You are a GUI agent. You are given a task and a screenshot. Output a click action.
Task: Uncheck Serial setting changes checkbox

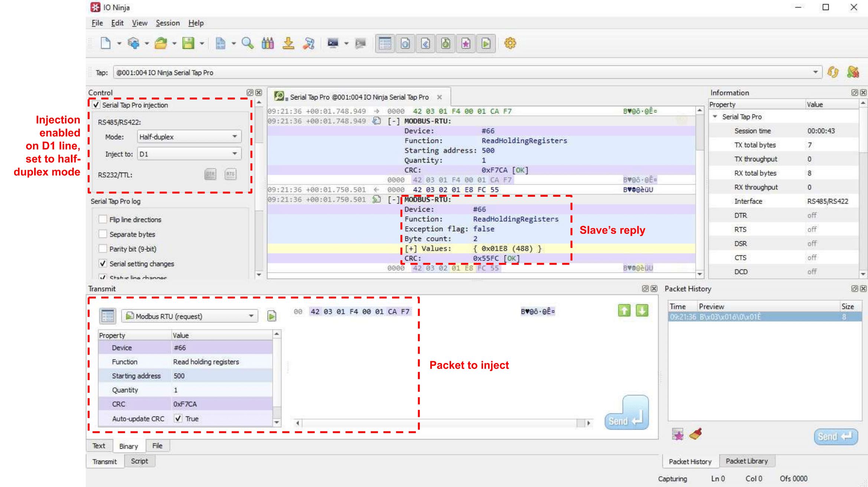click(103, 264)
